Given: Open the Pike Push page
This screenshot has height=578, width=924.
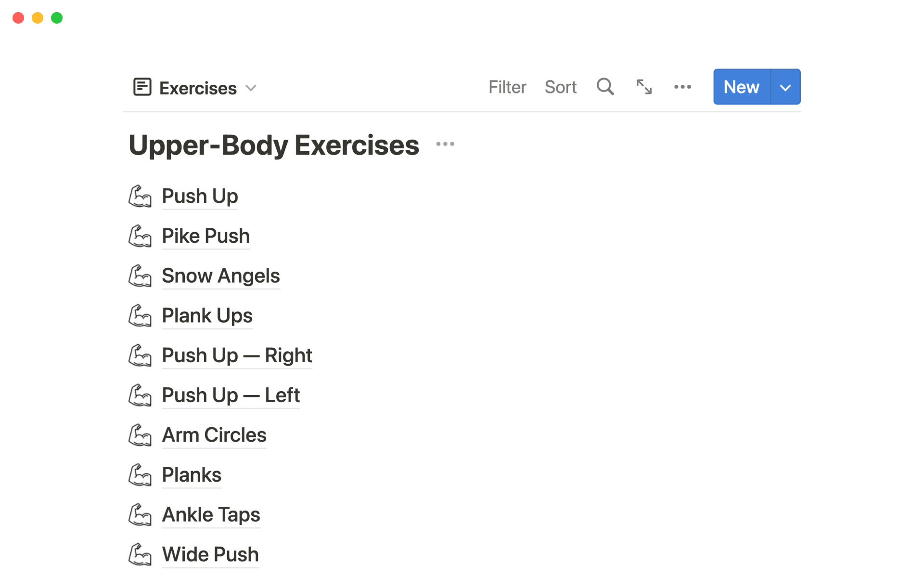Looking at the screenshot, I should point(205,236).
